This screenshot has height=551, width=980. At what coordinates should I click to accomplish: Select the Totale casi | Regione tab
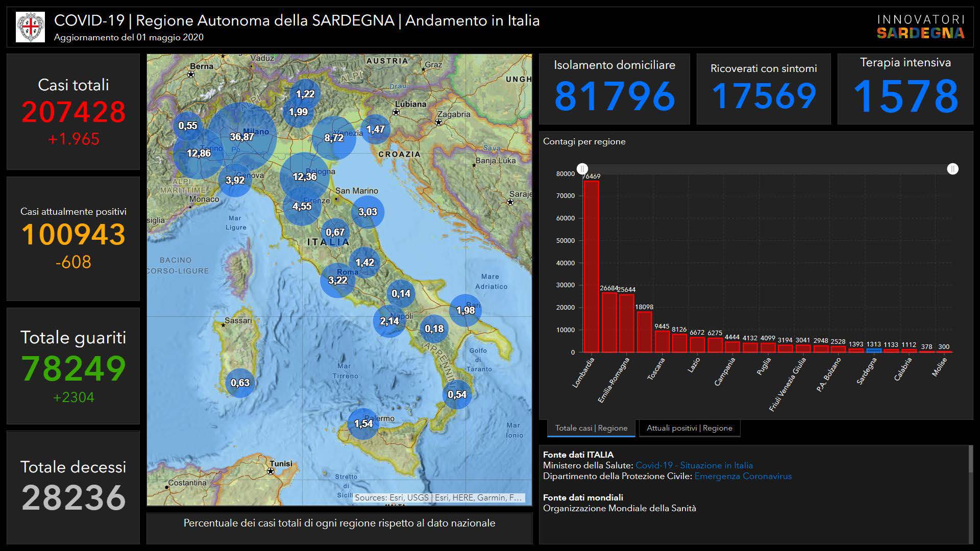pos(591,428)
